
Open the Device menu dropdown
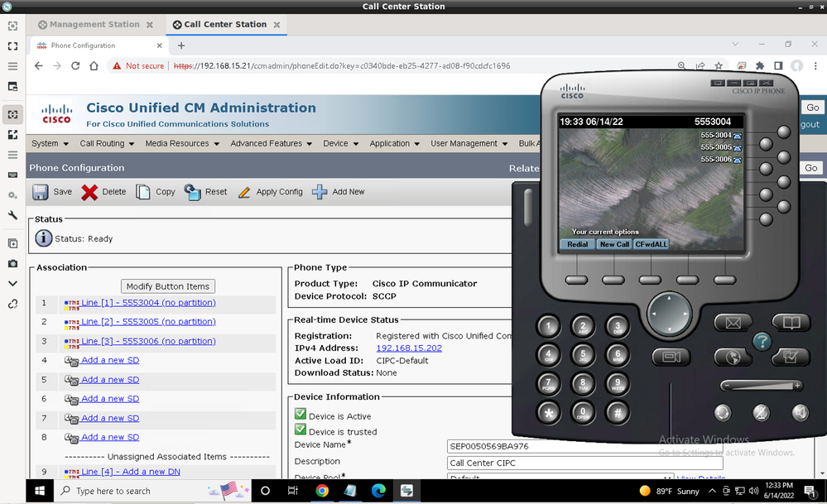341,143
